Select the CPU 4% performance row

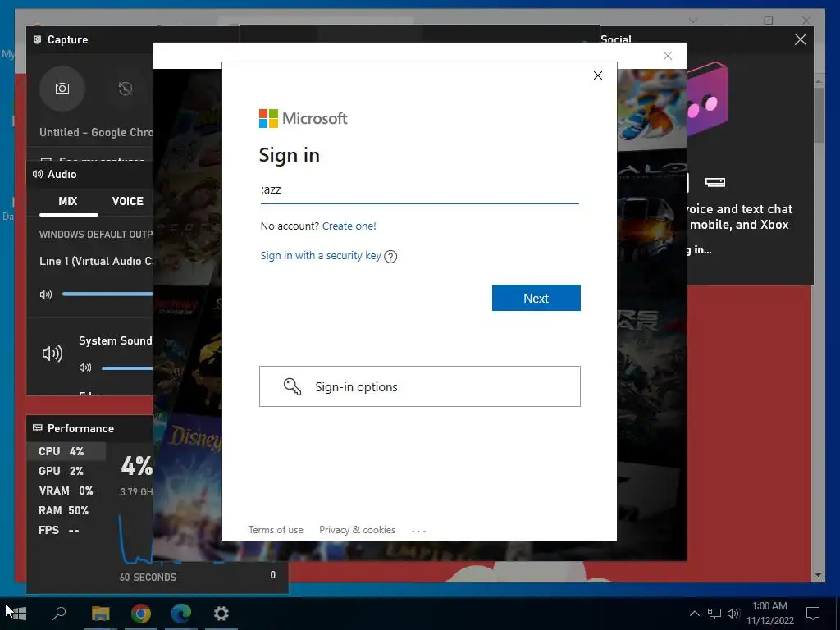[x=66, y=451]
